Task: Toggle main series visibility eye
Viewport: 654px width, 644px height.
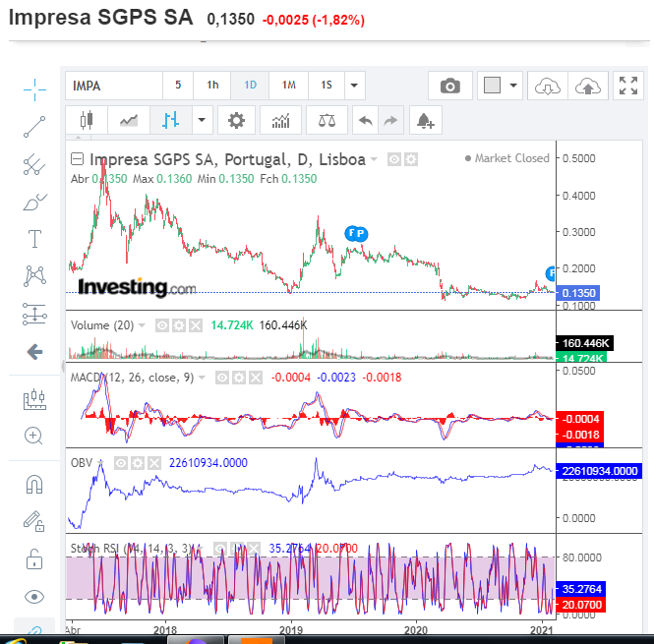Action: point(394,159)
